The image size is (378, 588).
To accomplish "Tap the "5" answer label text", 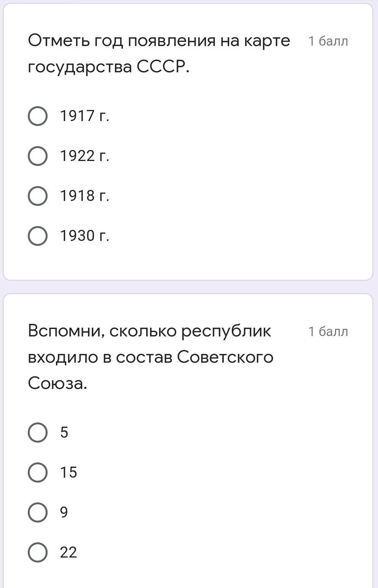I will (x=64, y=432).
